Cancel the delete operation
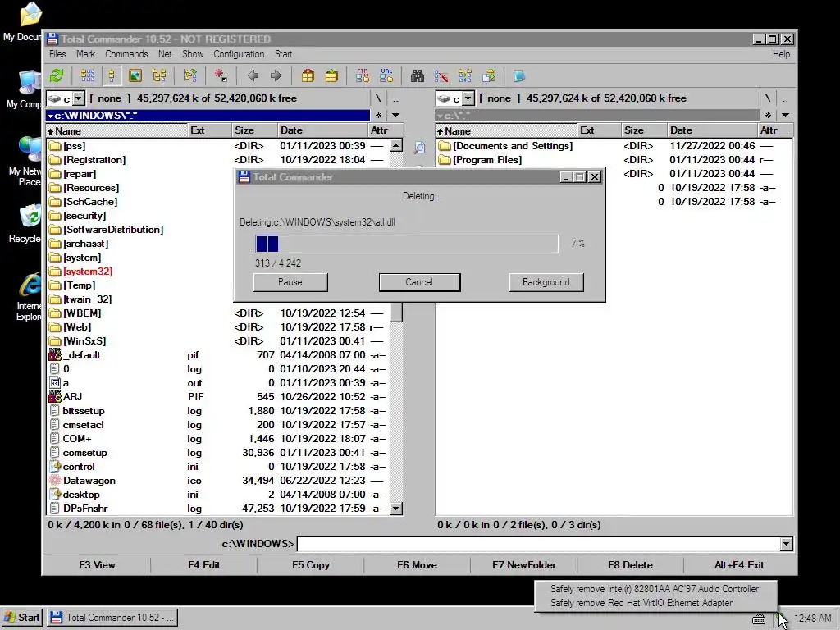Image resolution: width=840 pixels, height=630 pixels. coord(419,282)
